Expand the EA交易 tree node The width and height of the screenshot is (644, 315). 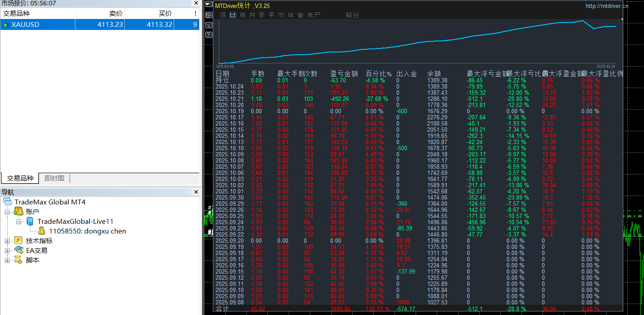point(7,251)
